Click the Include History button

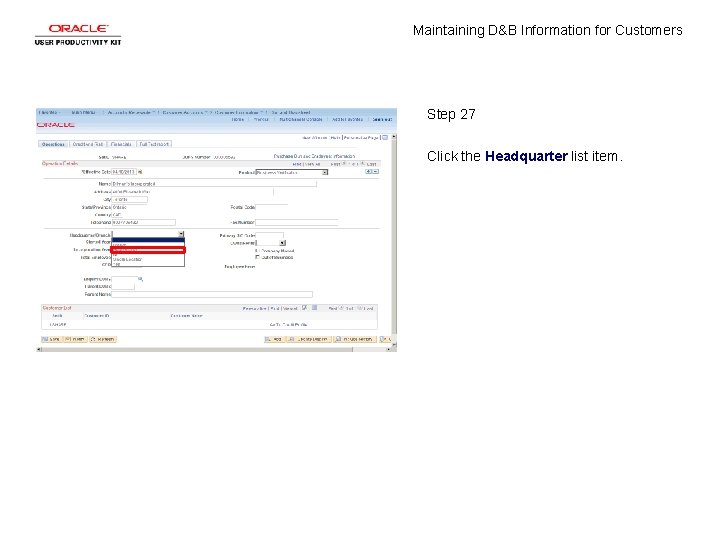pos(355,339)
